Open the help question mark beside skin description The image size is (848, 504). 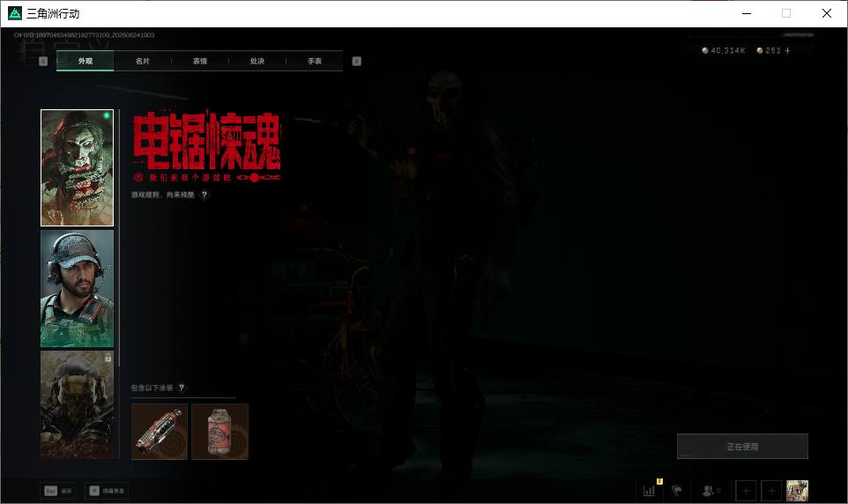tap(205, 195)
